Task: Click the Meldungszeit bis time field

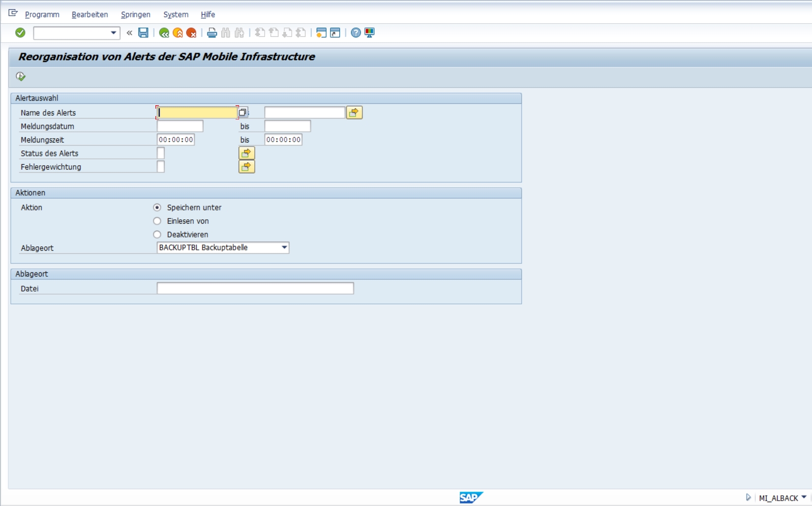Action: (283, 140)
